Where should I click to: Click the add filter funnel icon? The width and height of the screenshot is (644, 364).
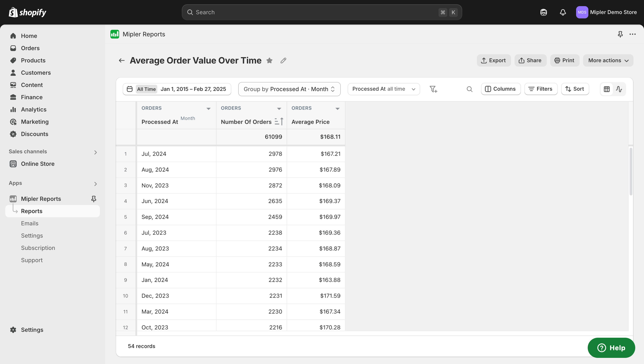pyautogui.click(x=433, y=89)
